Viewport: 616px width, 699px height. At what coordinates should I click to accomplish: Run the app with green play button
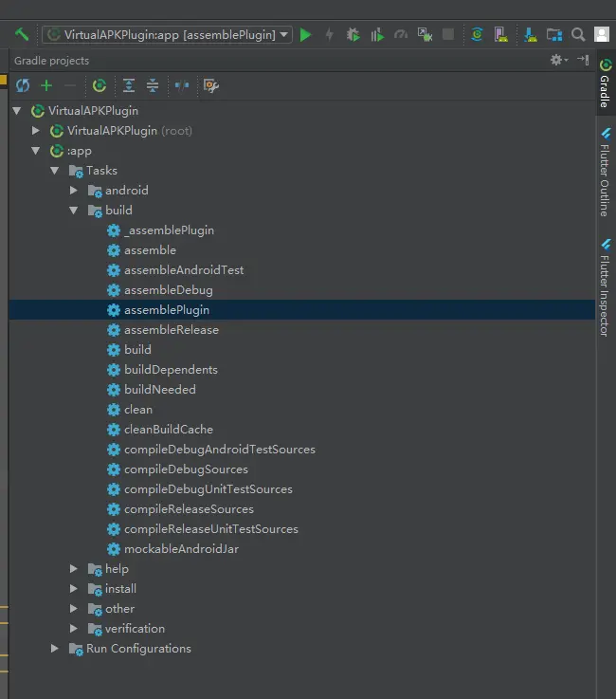305,35
